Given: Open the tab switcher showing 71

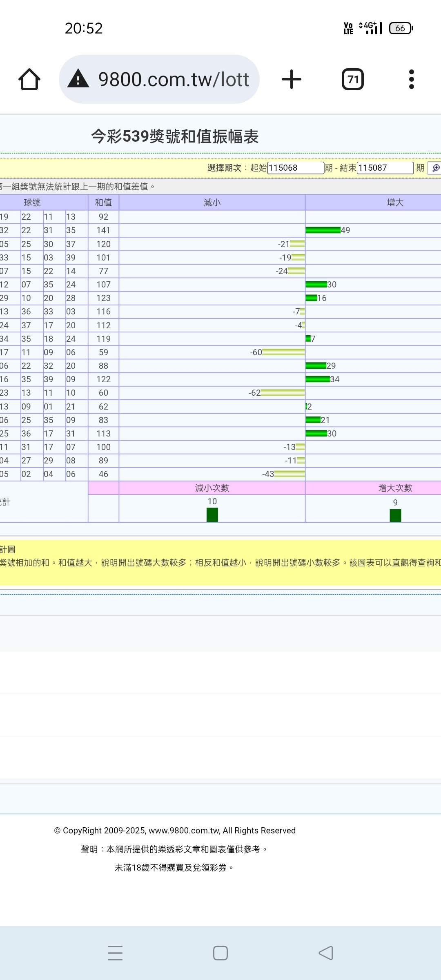Looking at the screenshot, I should tap(352, 79).
